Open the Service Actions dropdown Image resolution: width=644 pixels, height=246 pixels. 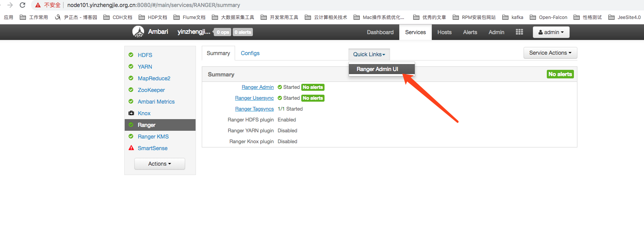(x=550, y=53)
